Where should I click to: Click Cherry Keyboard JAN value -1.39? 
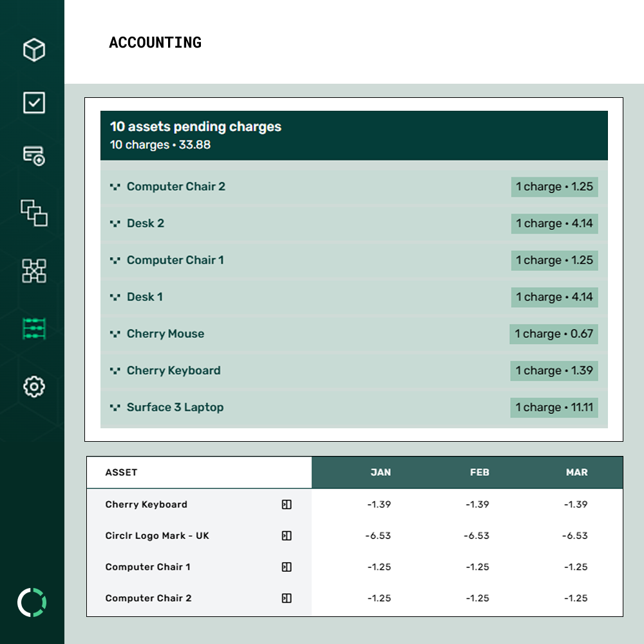(379, 504)
